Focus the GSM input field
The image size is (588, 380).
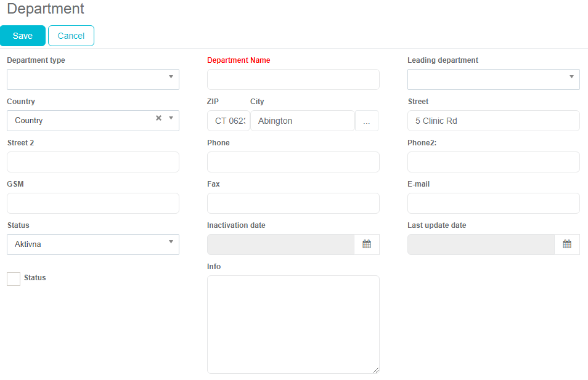tap(93, 203)
